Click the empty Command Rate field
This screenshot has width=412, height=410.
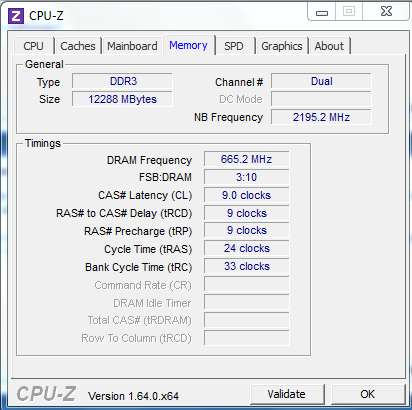point(247,285)
